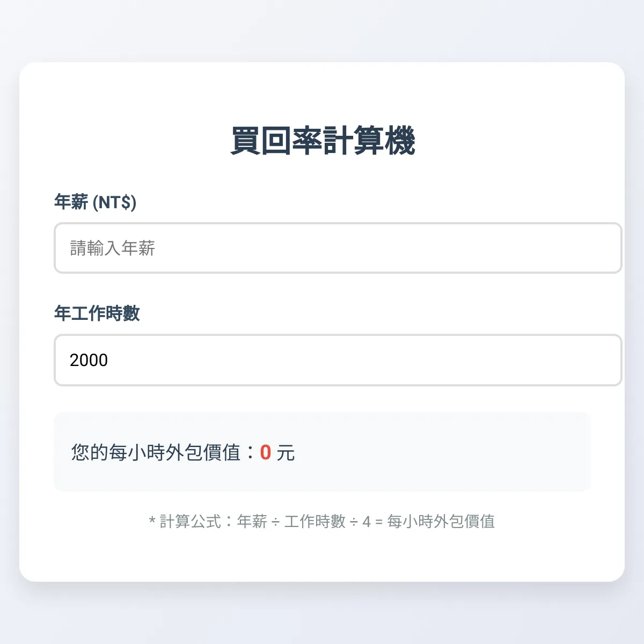Image resolution: width=644 pixels, height=644 pixels.
Task: Click the 年工作時數 input field
Action: [x=337, y=360]
